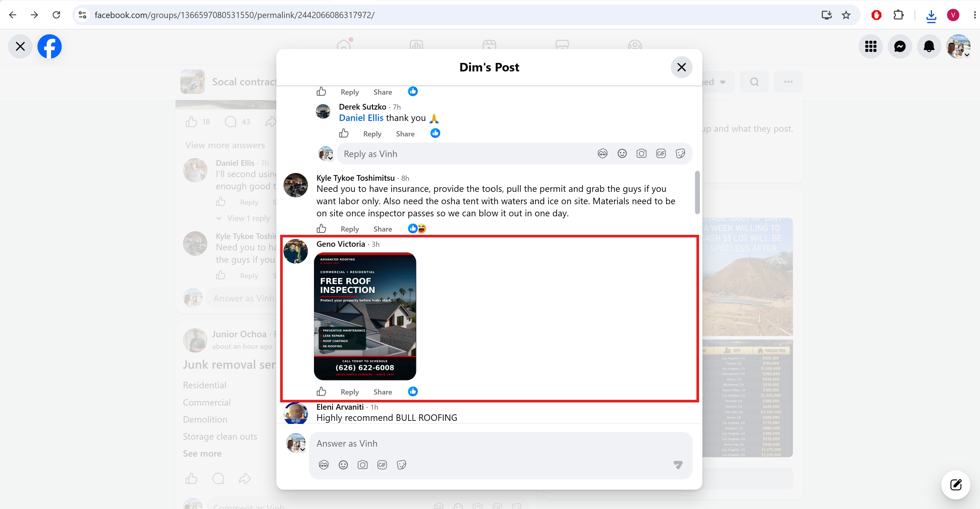View like reactions on Derek Sutzko's comment

pyautogui.click(x=435, y=133)
